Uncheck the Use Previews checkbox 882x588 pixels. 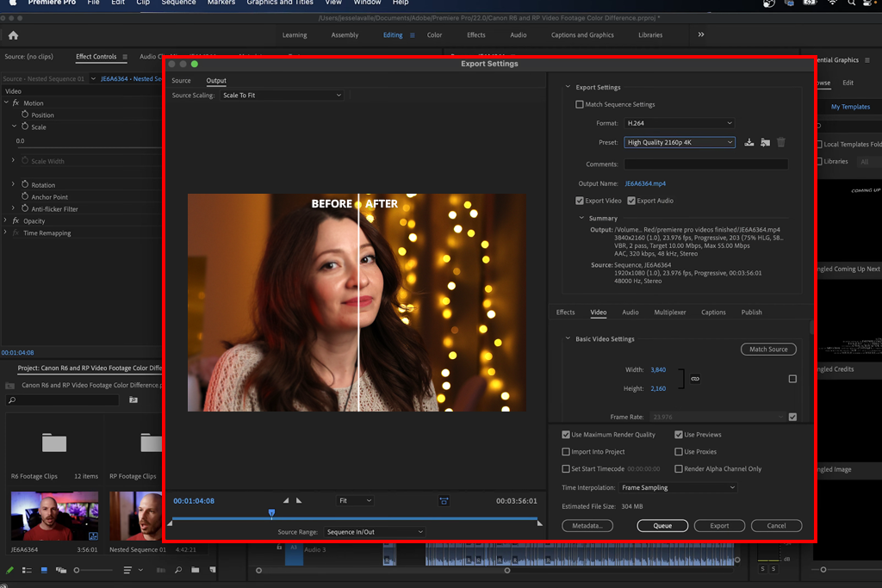pos(679,435)
